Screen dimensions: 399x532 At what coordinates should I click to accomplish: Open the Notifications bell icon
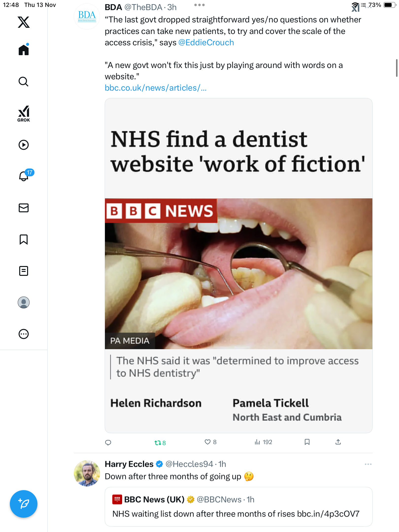pyautogui.click(x=24, y=176)
